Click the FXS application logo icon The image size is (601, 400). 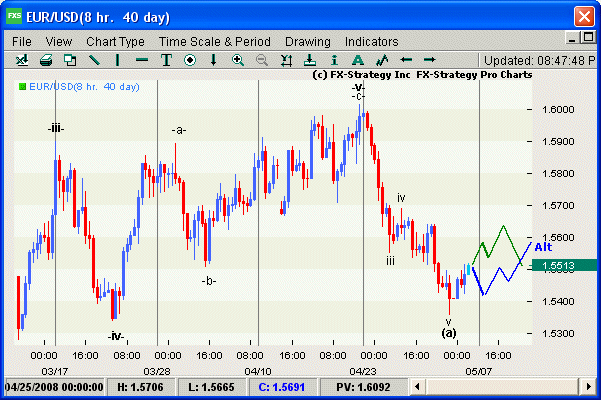pyautogui.click(x=14, y=16)
